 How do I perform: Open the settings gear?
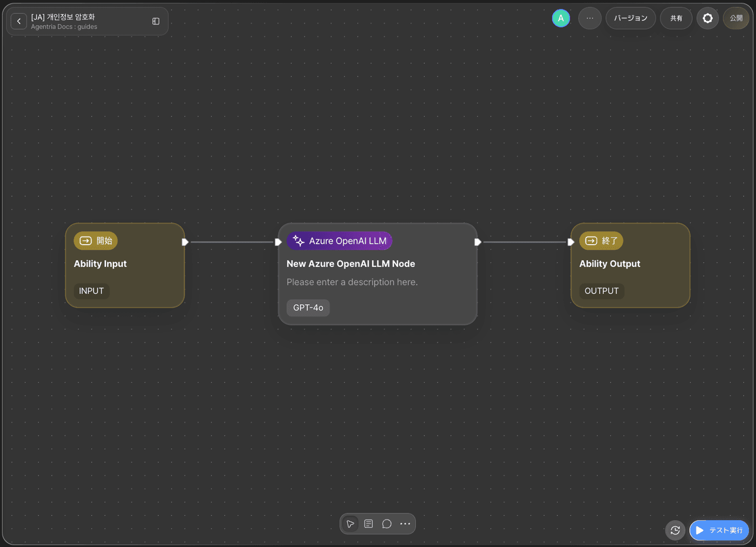(707, 18)
